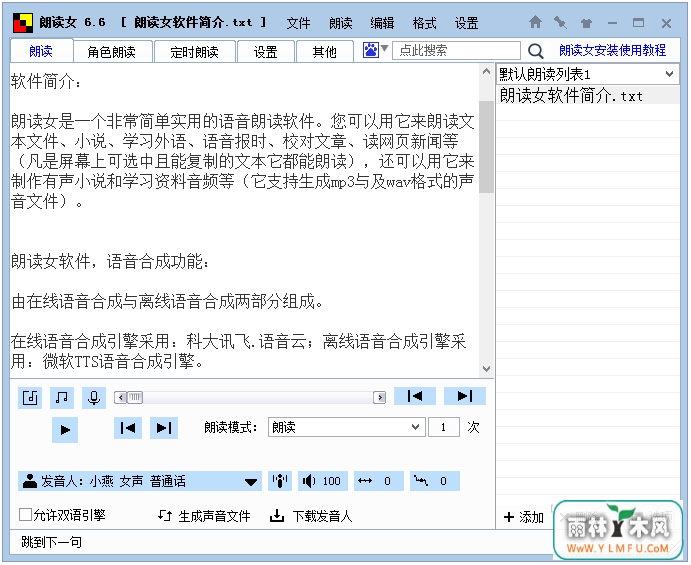
Task: Start playback with the play button
Action: click(x=65, y=429)
